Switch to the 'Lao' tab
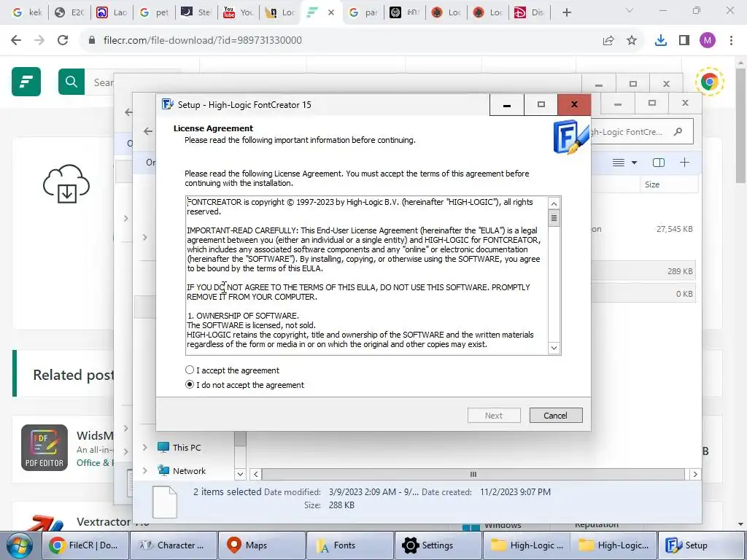Viewport: 747px width, 560px height. pos(112,12)
